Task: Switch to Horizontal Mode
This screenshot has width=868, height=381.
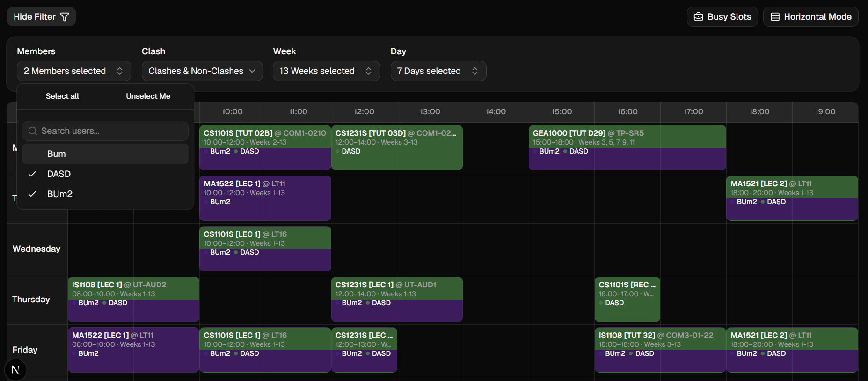Action: [x=810, y=17]
